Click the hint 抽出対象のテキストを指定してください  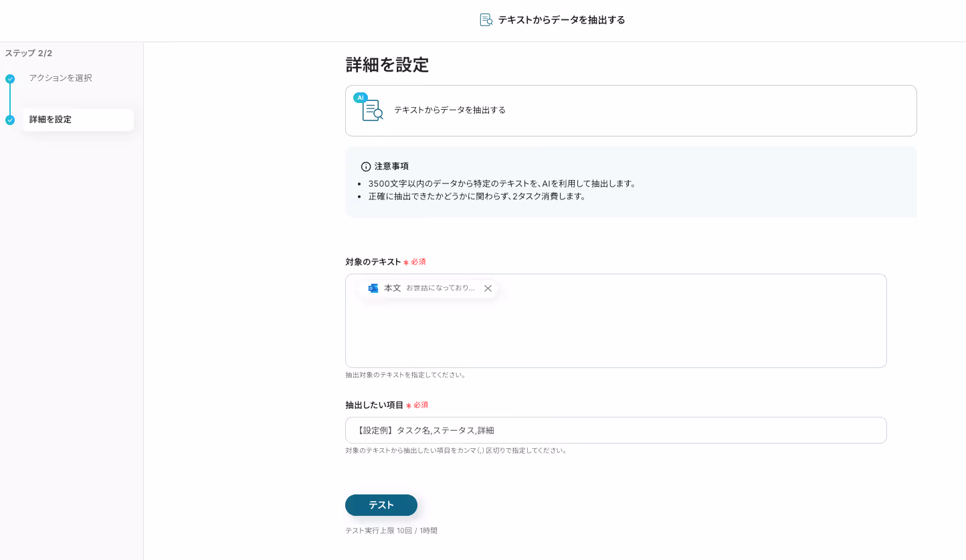coord(405,375)
